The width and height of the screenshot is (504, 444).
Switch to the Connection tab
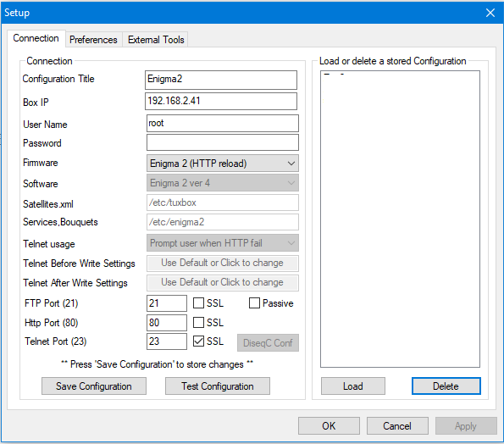[x=36, y=38]
